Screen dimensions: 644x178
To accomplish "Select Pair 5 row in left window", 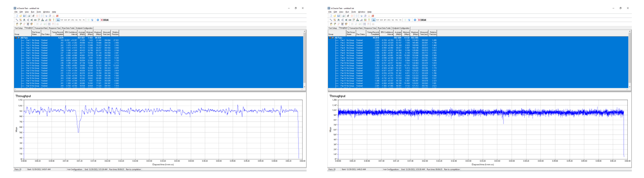I will [158, 50].
